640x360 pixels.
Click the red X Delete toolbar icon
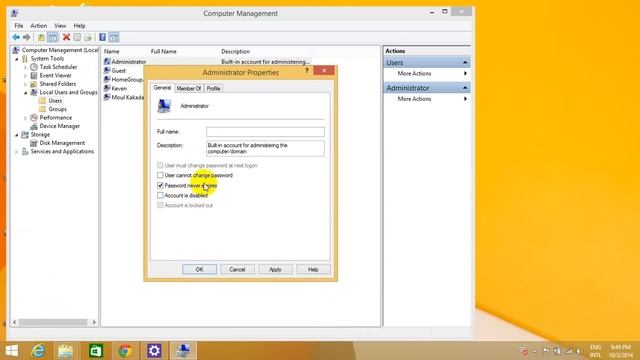66,38
